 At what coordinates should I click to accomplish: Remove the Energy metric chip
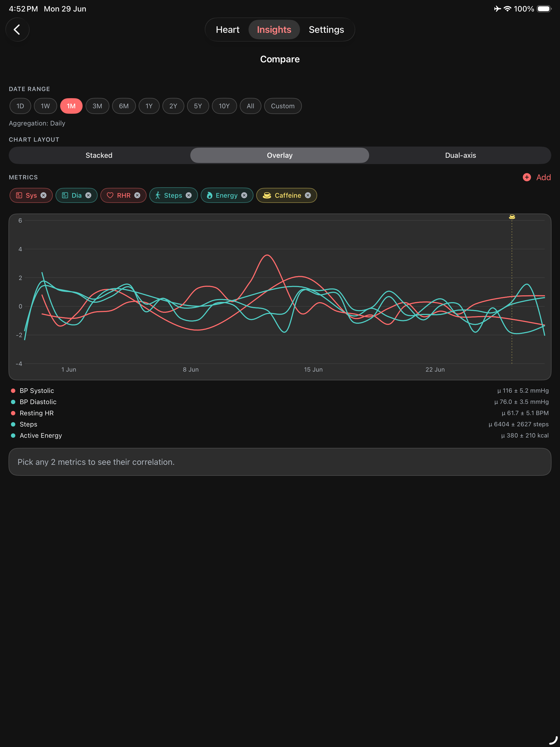tap(244, 195)
